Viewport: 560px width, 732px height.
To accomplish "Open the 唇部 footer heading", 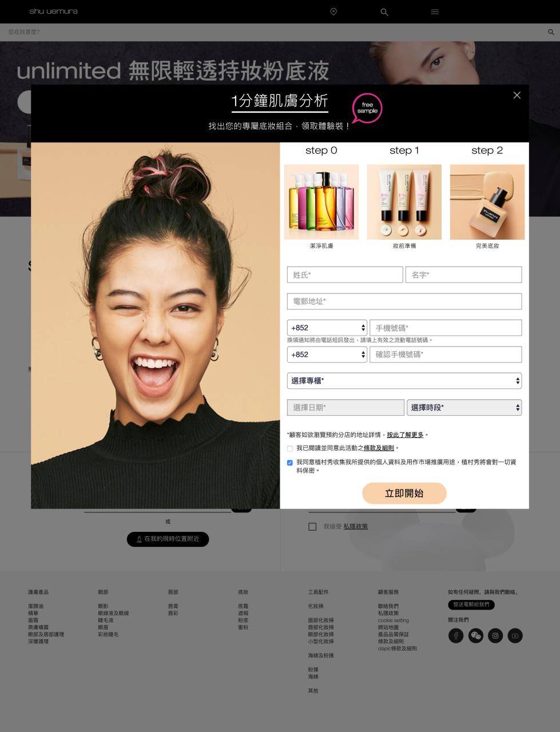I will click(173, 592).
